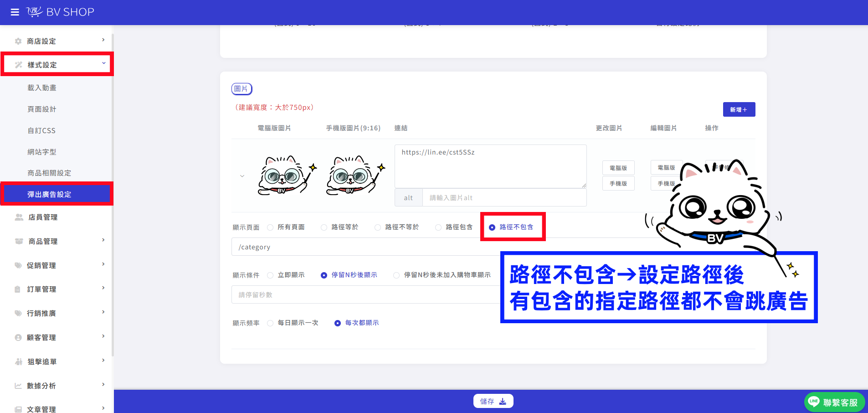Click 手機版 under 更改圖片
868x413 pixels.
click(x=618, y=183)
